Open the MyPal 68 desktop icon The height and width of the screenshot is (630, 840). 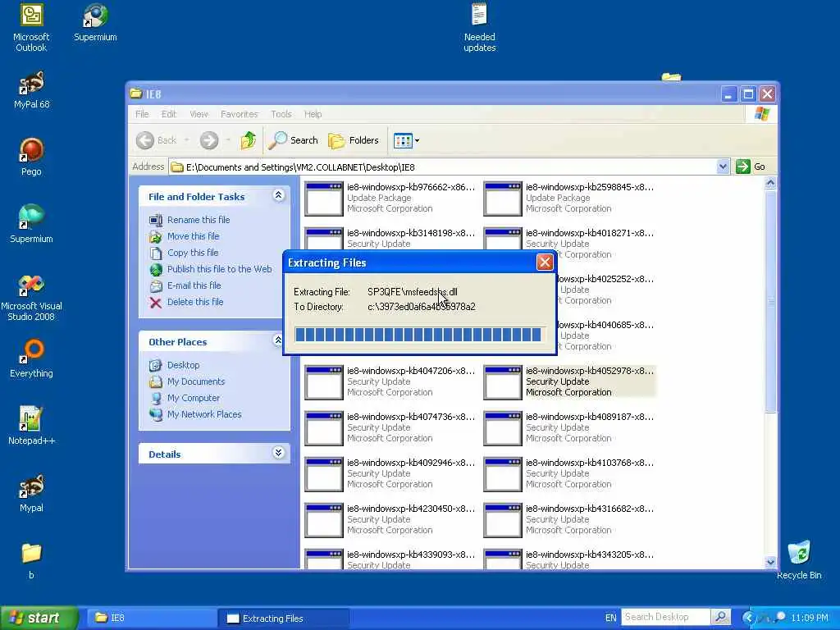pos(31,90)
